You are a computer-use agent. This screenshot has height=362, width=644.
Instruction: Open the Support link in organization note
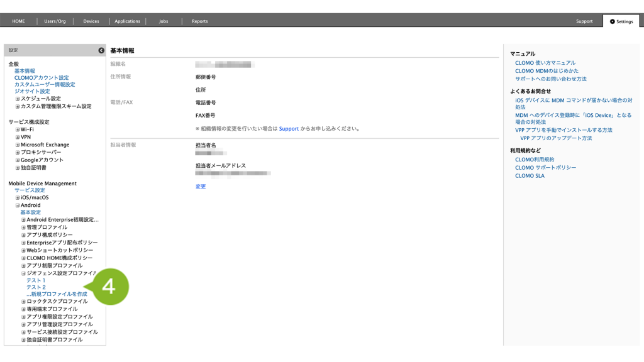point(289,129)
